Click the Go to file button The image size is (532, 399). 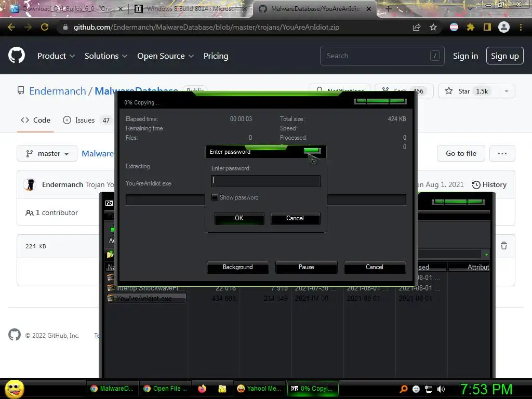(461, 154)
